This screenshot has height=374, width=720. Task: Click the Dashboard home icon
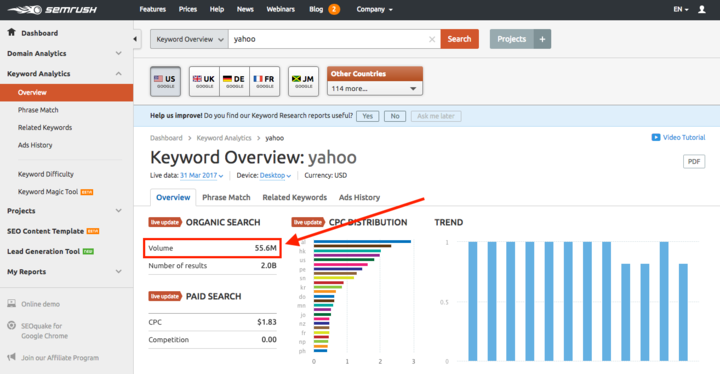pos(11,32)
